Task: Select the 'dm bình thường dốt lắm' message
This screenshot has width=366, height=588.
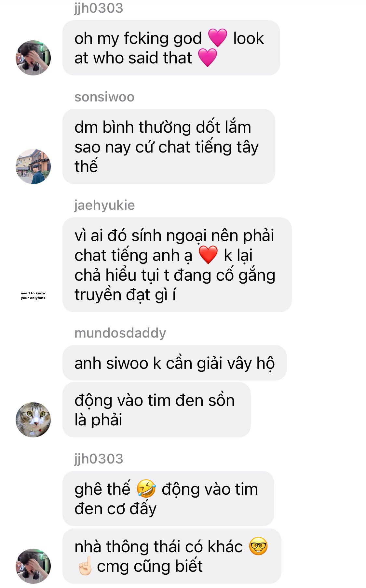Action: click(x=169, y=146)
